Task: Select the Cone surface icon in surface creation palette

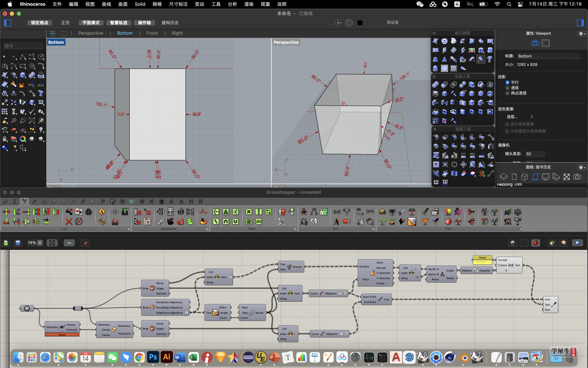Action: tap(445, 59)
